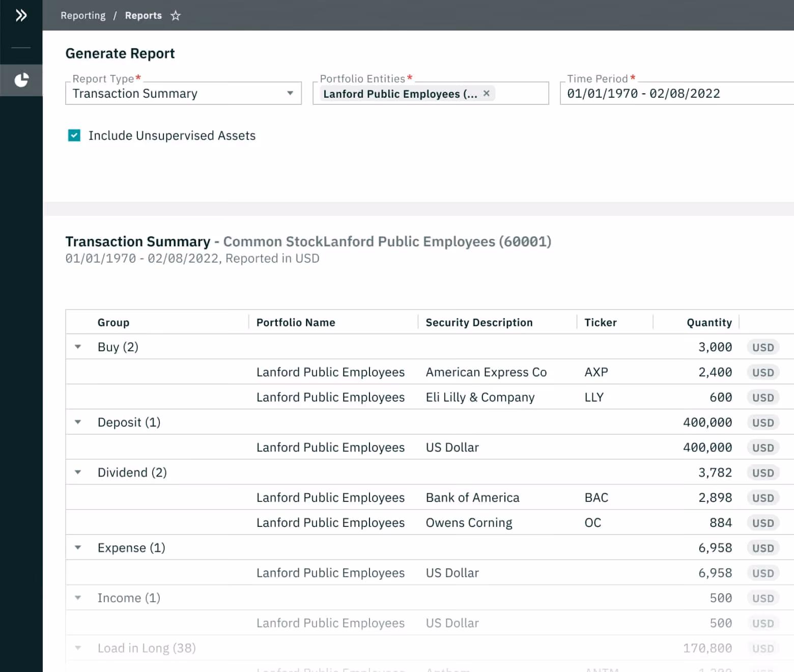Click the Portfolio Entities field
The image size is (794, 672).
tap(431, 94)
